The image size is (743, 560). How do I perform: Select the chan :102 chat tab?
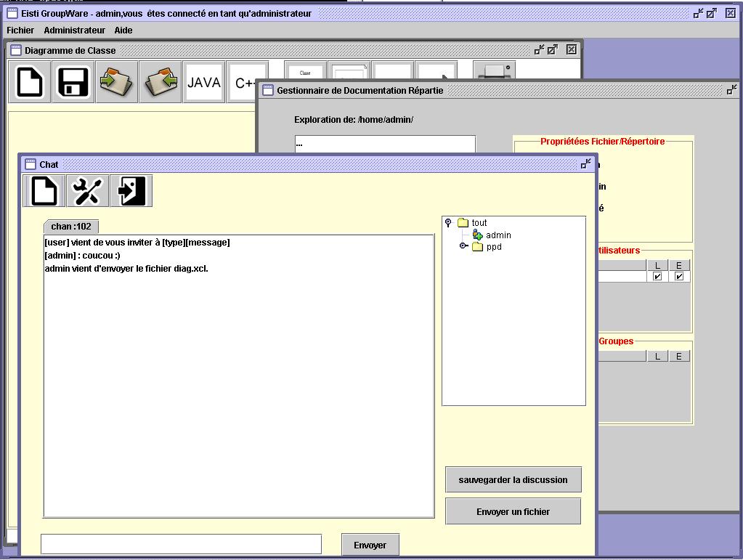pyautogui.click(x=71, y=227)
